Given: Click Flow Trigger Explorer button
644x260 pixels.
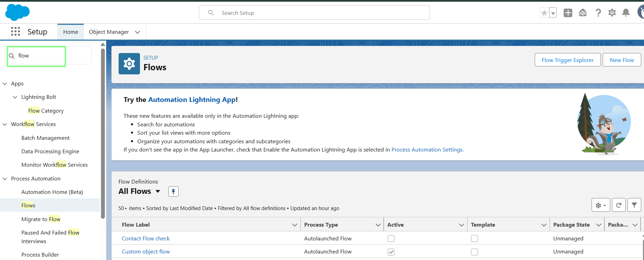Looking at the screenshot, I should coord(567,60).
